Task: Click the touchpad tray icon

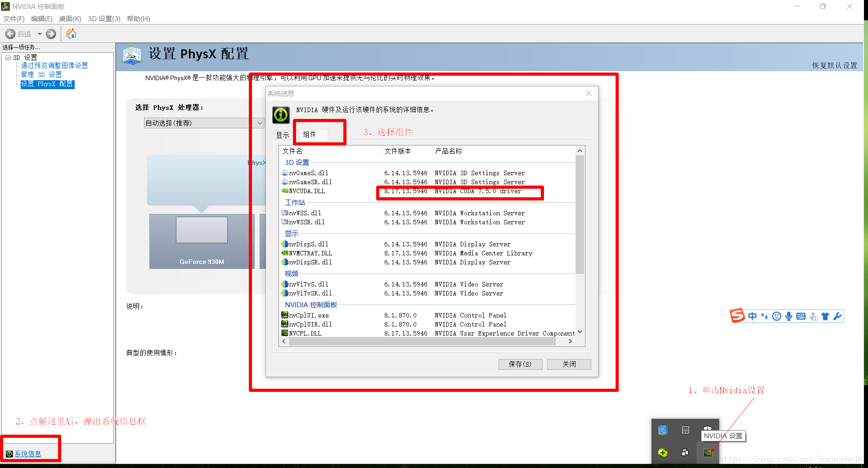Action: pos(685,430)
